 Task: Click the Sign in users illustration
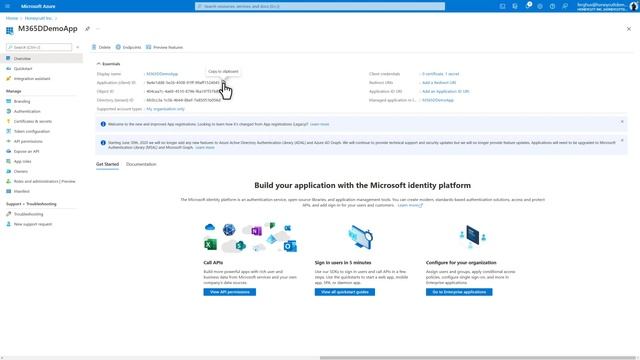pyautogui.click(x=360, y=237)
